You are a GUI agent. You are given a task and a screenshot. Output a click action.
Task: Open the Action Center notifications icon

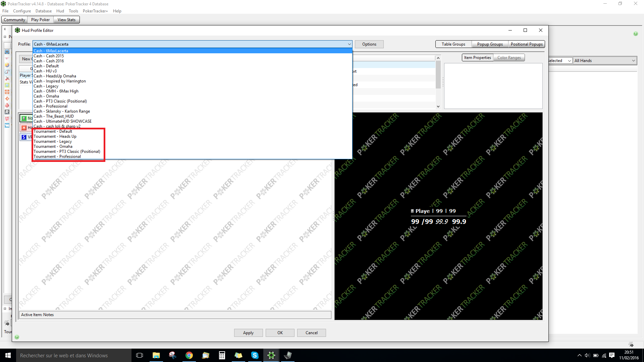pos(612,355)
